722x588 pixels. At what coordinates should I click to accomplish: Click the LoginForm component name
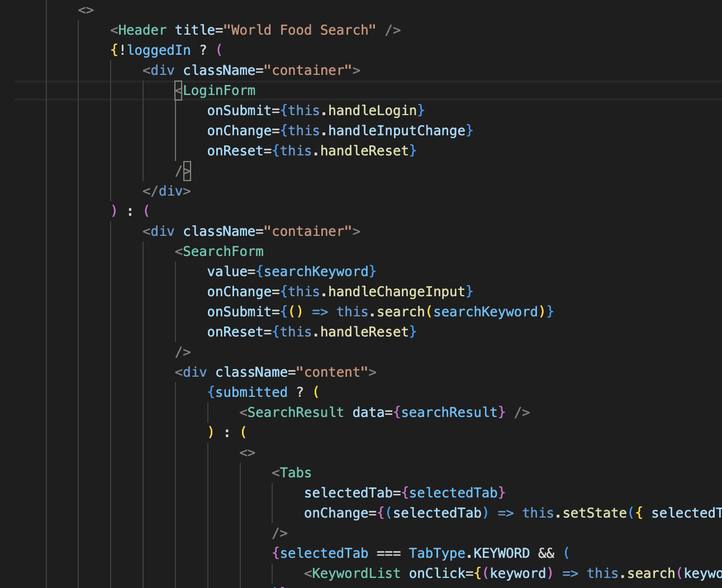pos(219,91)
